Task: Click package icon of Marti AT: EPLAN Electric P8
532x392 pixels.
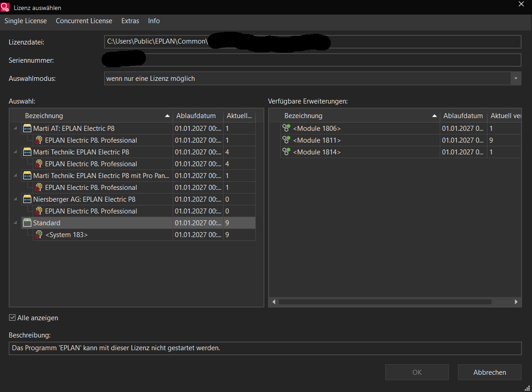Action: click(27, 128)
